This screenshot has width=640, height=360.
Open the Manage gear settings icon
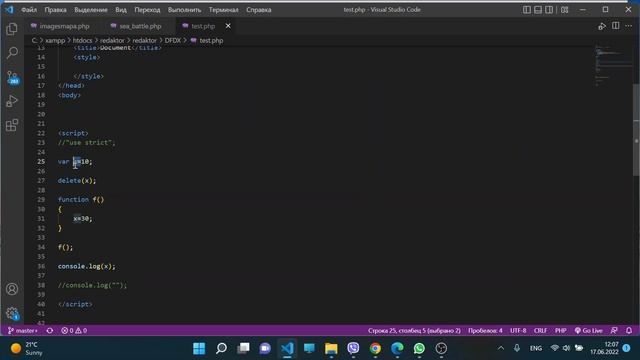click(x=12, y=313)
